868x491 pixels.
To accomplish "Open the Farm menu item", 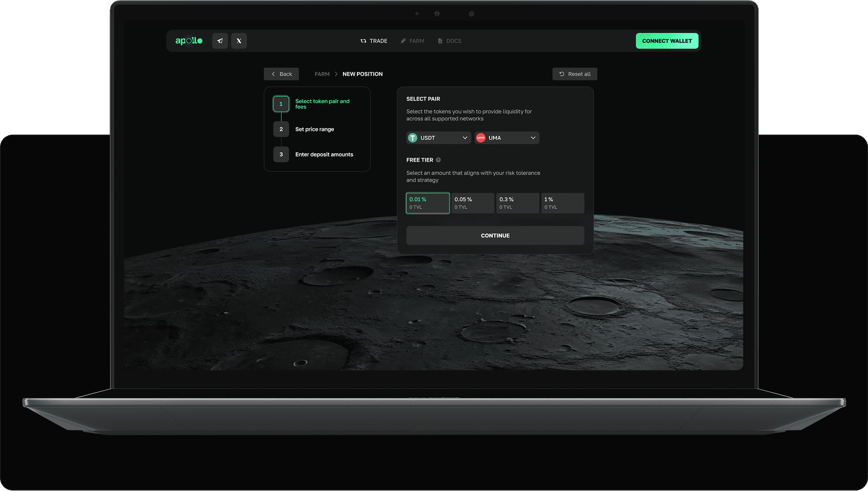I will coord(412,41).
